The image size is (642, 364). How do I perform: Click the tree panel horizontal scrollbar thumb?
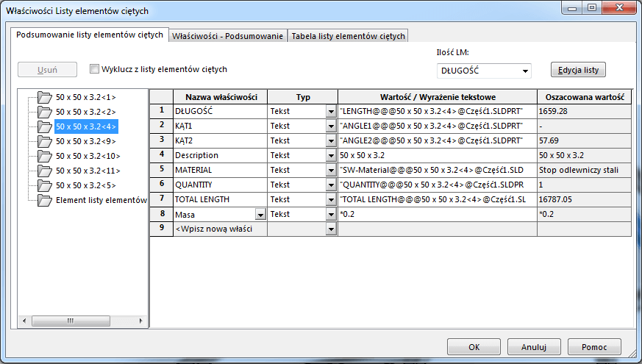[71, 321]
